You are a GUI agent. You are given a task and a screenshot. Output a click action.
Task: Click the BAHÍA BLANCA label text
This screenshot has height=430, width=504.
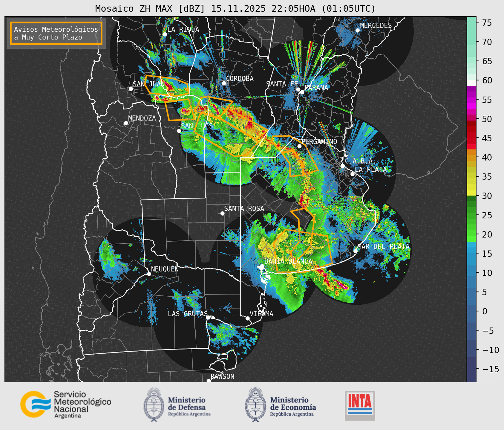288,261
